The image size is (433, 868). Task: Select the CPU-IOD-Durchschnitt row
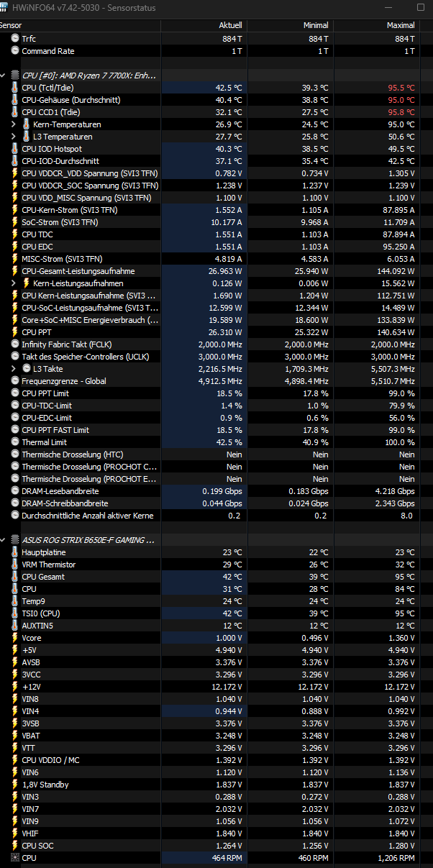pos(216,161)
